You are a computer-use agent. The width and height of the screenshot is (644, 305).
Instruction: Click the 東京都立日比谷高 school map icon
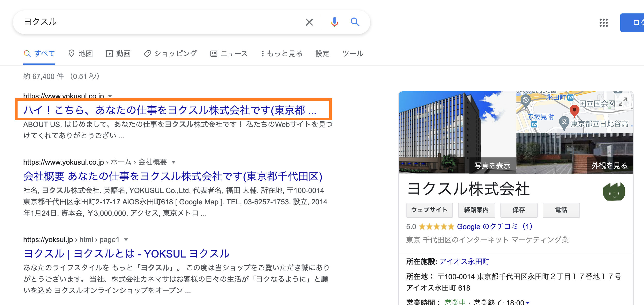pos(564,122)
